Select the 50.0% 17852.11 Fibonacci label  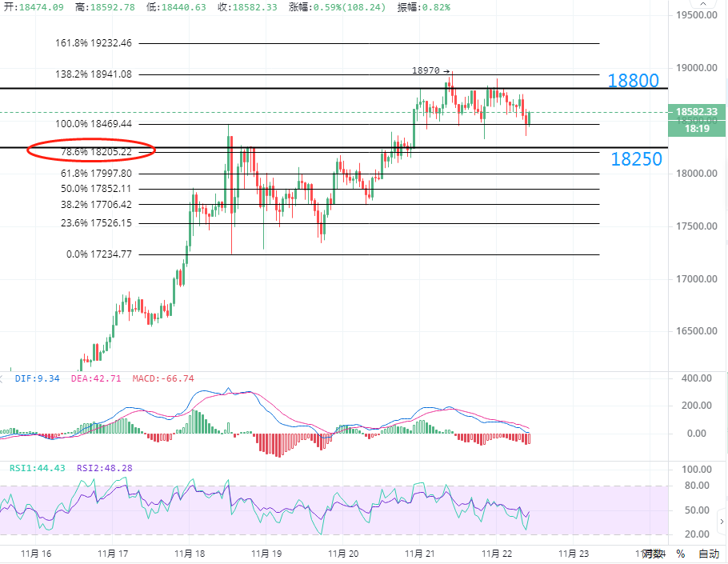[96, 189]
